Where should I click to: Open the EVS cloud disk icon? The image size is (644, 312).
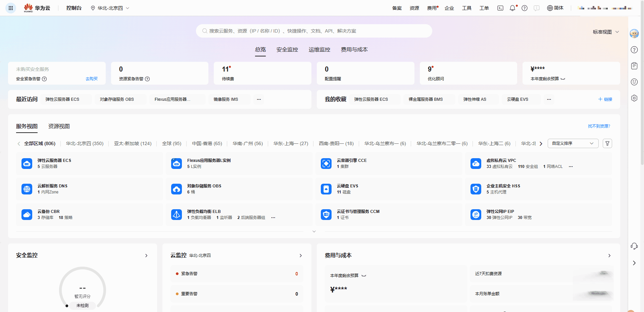[326, 189]
